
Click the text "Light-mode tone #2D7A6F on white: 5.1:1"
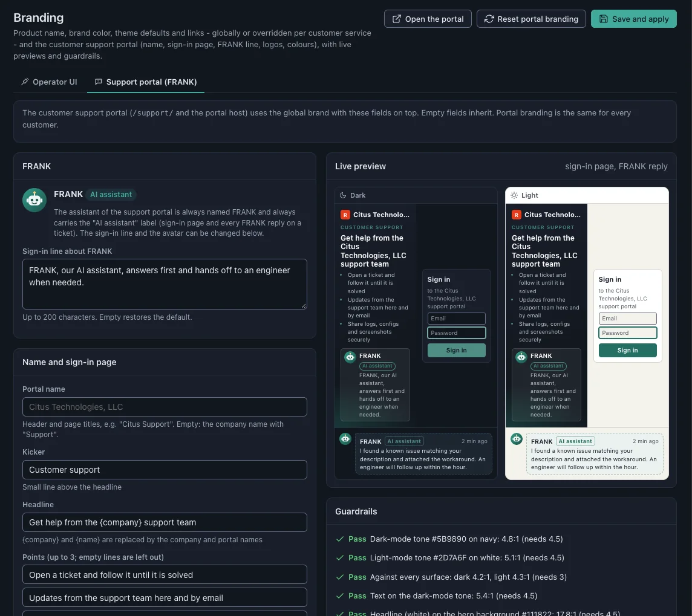point(446,558)
